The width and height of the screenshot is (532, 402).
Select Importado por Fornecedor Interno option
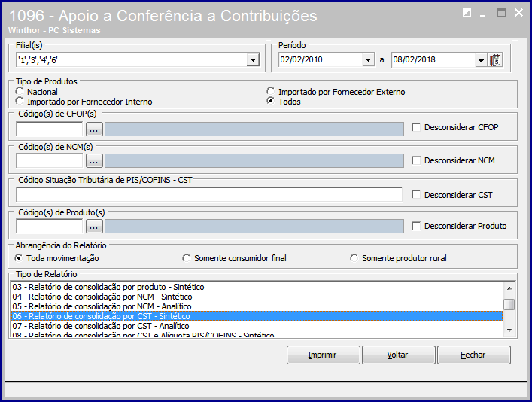tap(20, 101)
